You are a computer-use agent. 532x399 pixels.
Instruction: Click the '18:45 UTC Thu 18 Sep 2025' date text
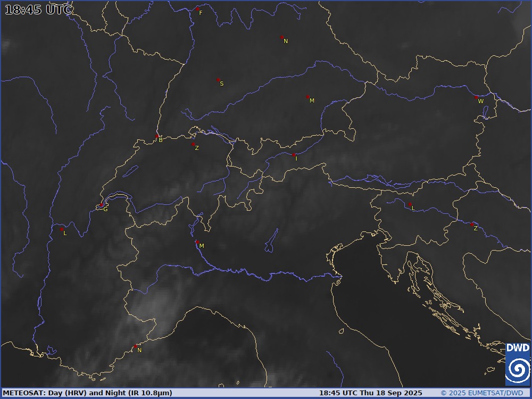(370, 393)
